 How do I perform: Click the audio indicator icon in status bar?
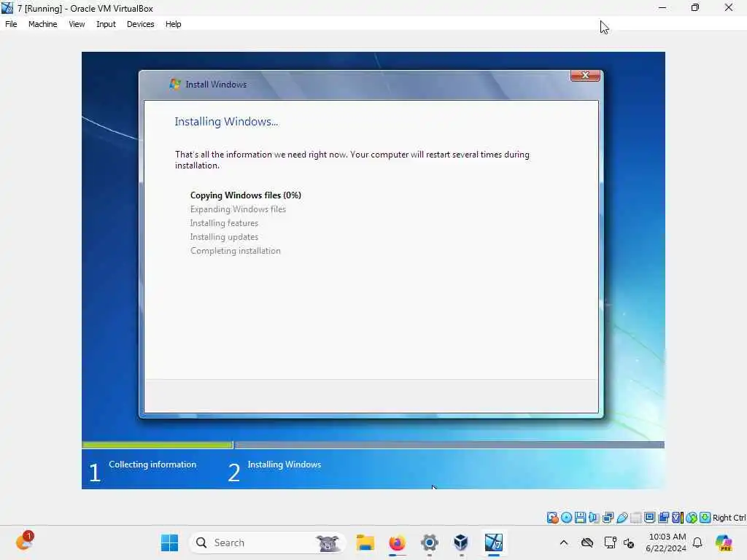pyautogui.click(x=594, y=518)
